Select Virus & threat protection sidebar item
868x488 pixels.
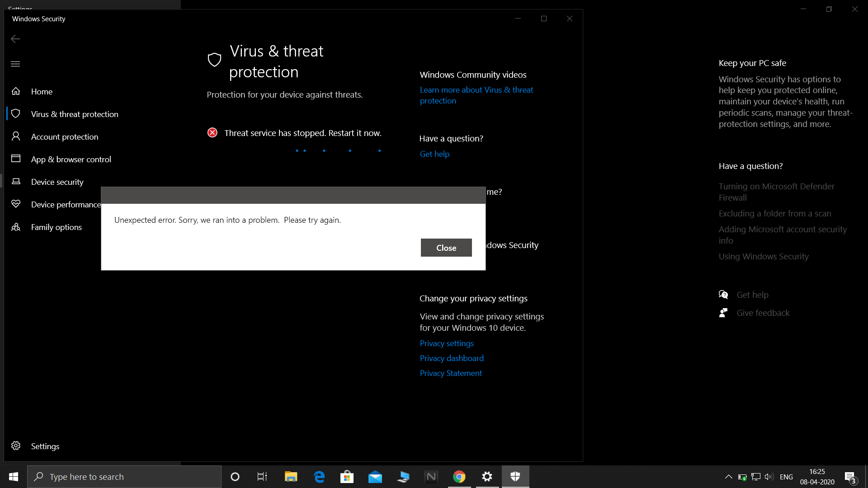click(75, 114)
